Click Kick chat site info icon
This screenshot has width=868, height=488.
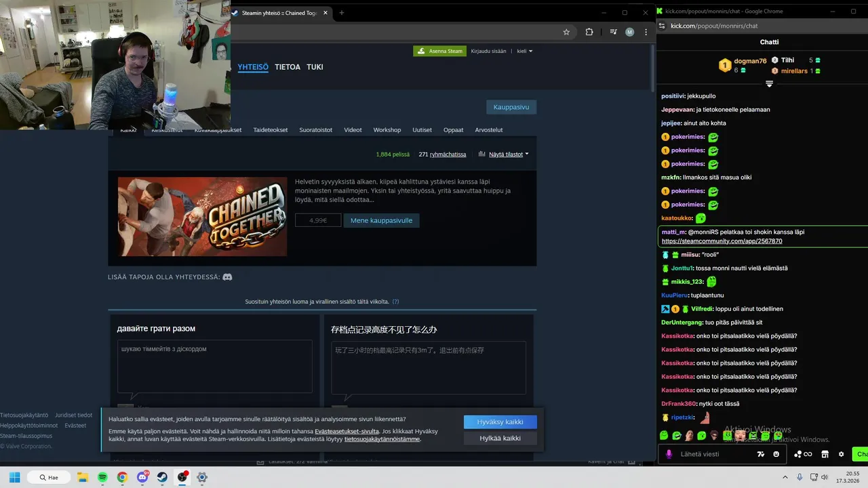[663, 26]
